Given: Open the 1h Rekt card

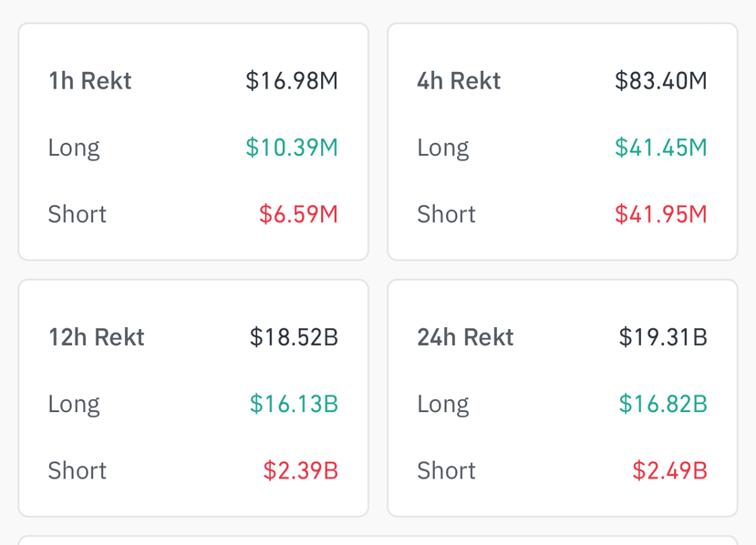Looking at the screenshot, I should click(x=193, y=141).
